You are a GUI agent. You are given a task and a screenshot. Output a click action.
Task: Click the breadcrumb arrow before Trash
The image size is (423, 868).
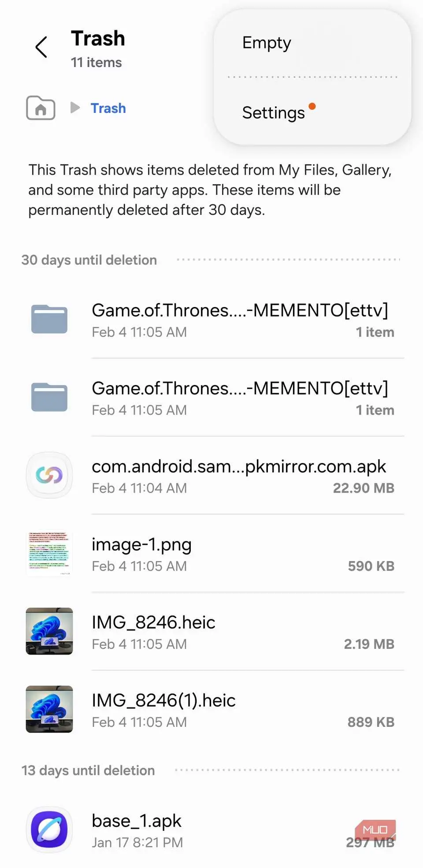[x=75, y=107]
